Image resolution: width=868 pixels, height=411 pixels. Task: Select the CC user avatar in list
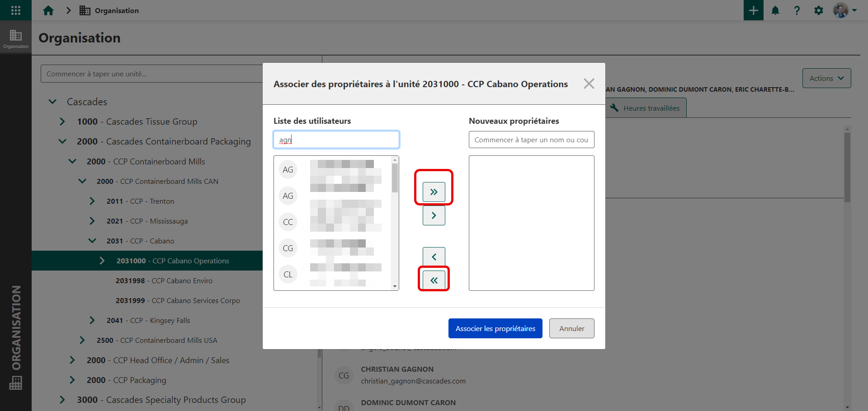(x=288, y=222)
